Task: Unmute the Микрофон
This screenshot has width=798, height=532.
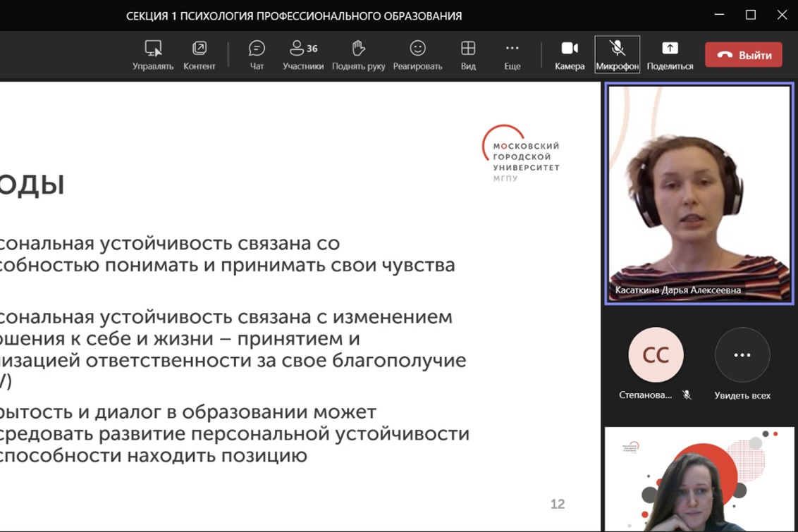Action: pyautogui.click(x=618, y=54)
